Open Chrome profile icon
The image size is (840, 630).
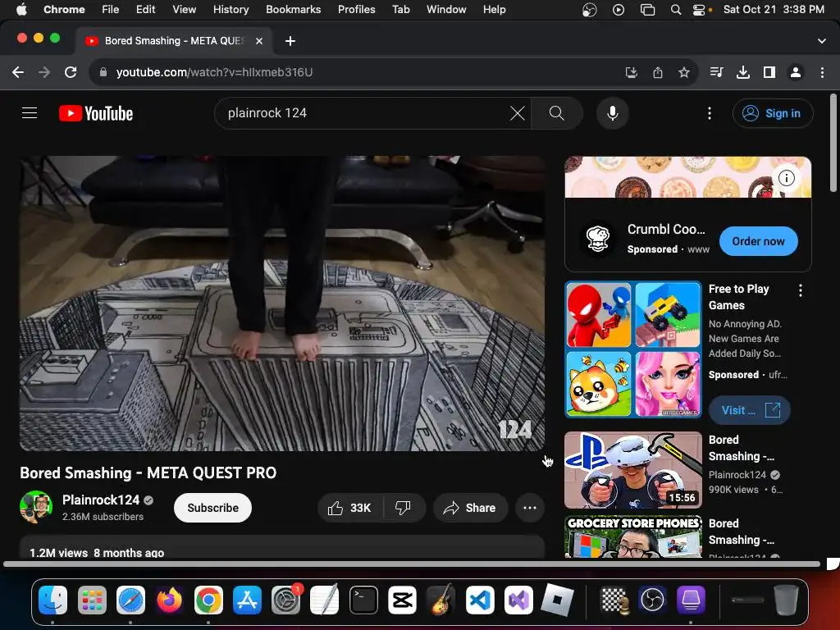(x=796, y=72)
